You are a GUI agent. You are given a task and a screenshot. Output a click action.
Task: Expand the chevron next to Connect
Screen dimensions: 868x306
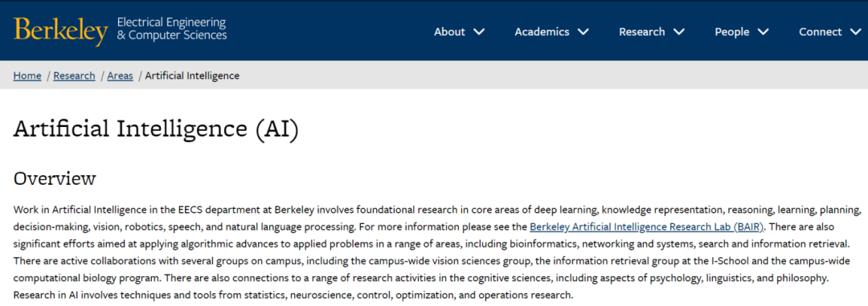pos(855,31)
